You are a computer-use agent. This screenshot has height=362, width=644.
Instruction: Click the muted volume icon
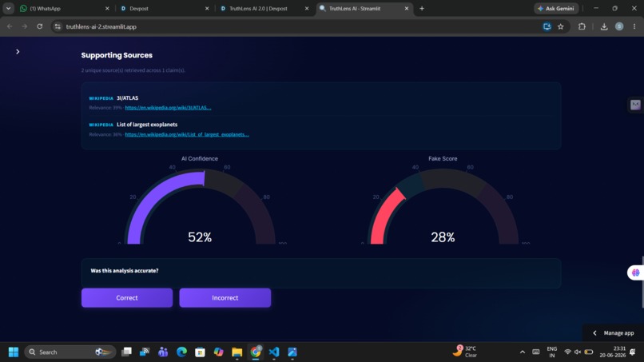[x=578, y=352]
